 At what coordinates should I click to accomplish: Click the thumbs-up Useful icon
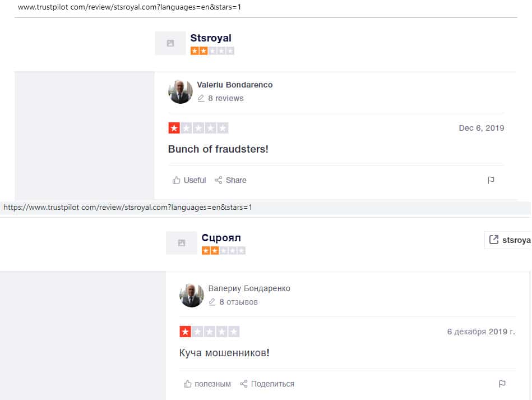176,180
